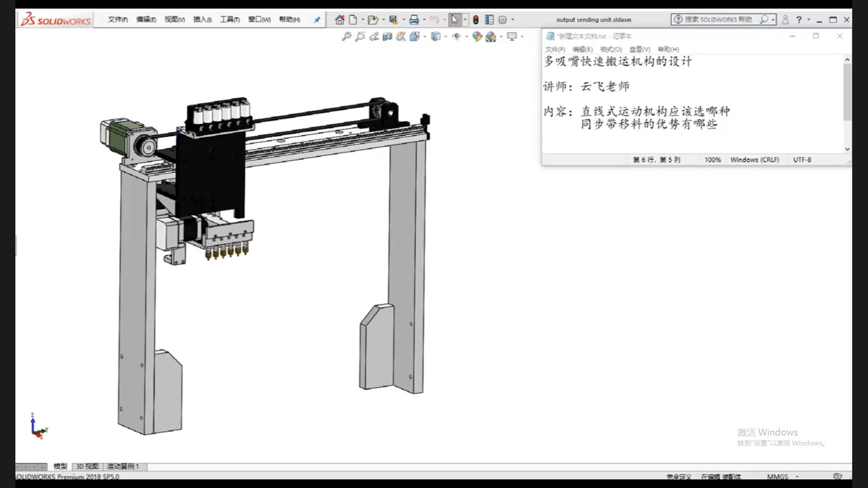
Task: Open the SolidWorks 文件(F) menu
Action: (118, 19)
